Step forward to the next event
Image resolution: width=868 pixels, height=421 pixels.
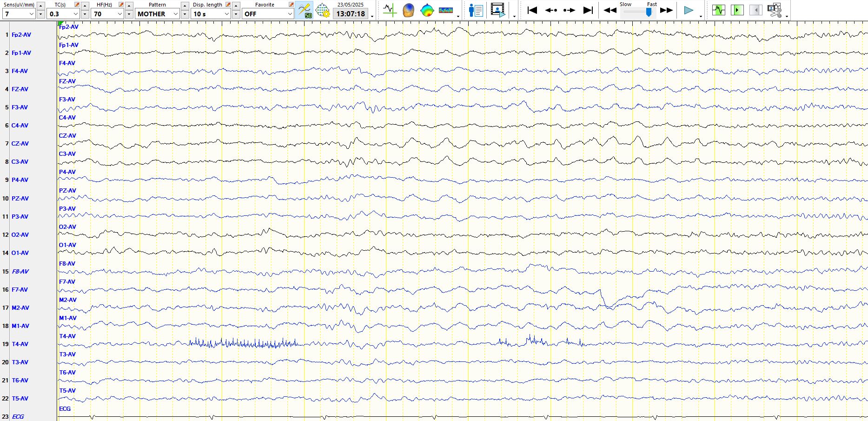pos(570,10)
